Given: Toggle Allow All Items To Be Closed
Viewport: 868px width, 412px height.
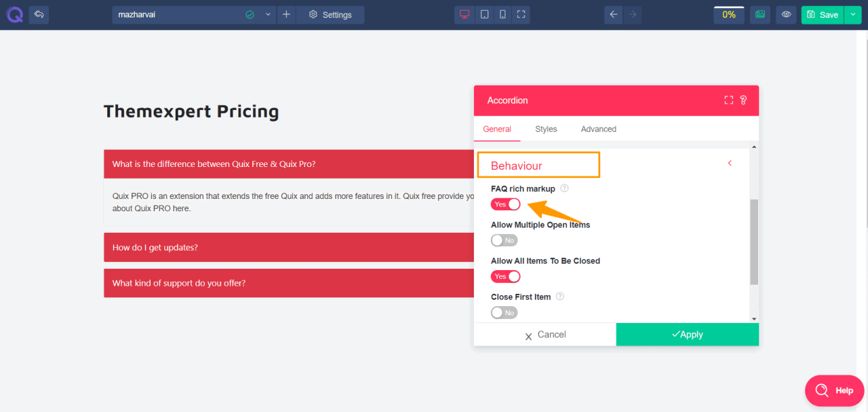Looking at the screenshot, I should pos(505,276).
